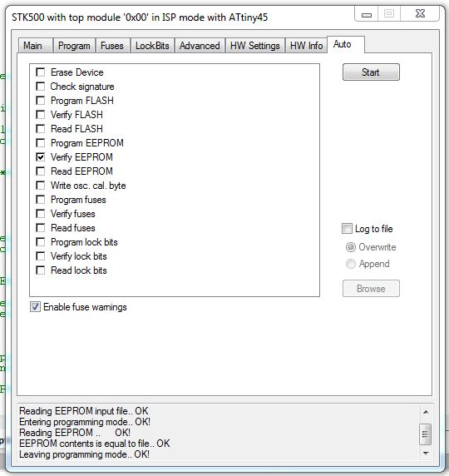Click 'Entering programming mode.. OK!' log line
Viewport: 449px width, 476px height.
[85, 422]
